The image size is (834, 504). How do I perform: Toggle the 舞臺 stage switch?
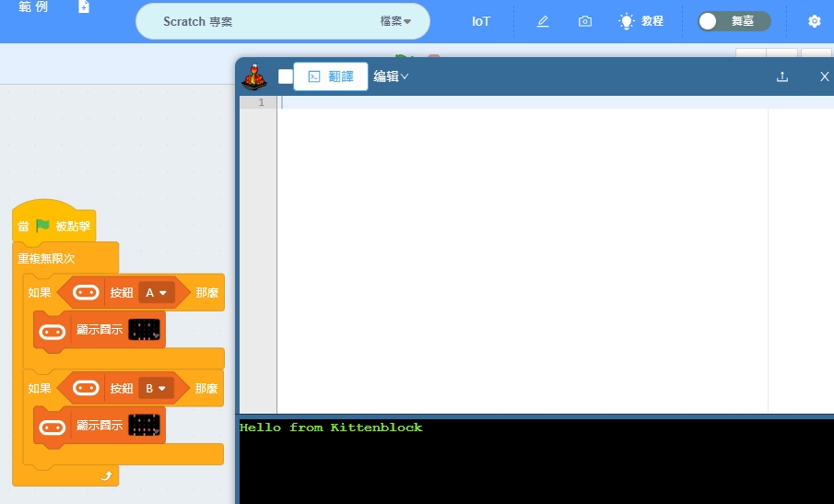point(734,21)
